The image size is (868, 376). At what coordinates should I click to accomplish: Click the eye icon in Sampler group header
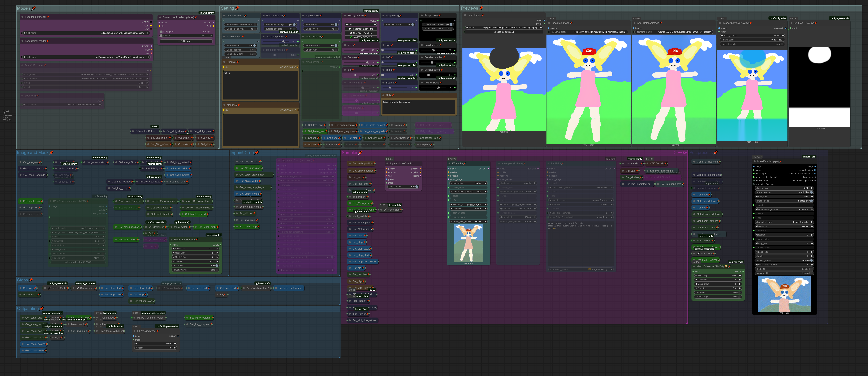pyautogui.click(x=684, y=153)
